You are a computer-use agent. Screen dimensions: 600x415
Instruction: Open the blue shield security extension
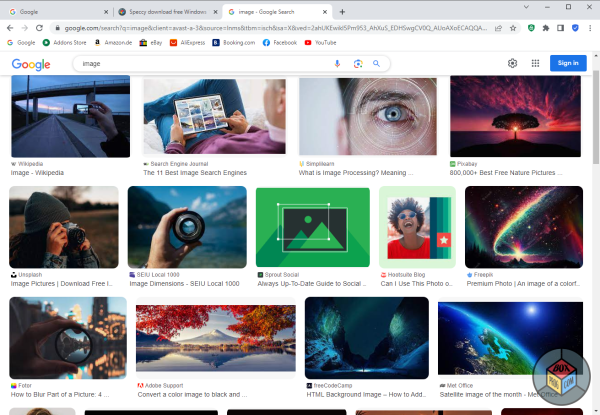point(575,28)
